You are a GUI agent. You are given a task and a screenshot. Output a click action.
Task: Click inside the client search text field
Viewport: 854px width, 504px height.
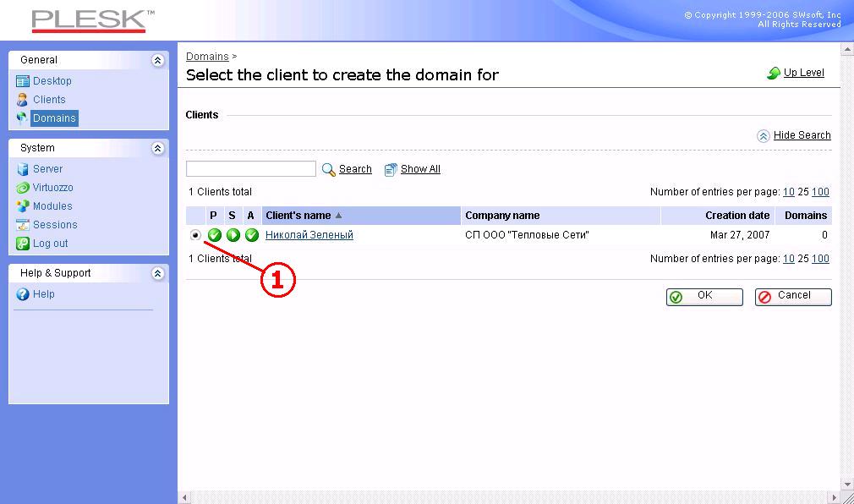click(x=250, y=169)
